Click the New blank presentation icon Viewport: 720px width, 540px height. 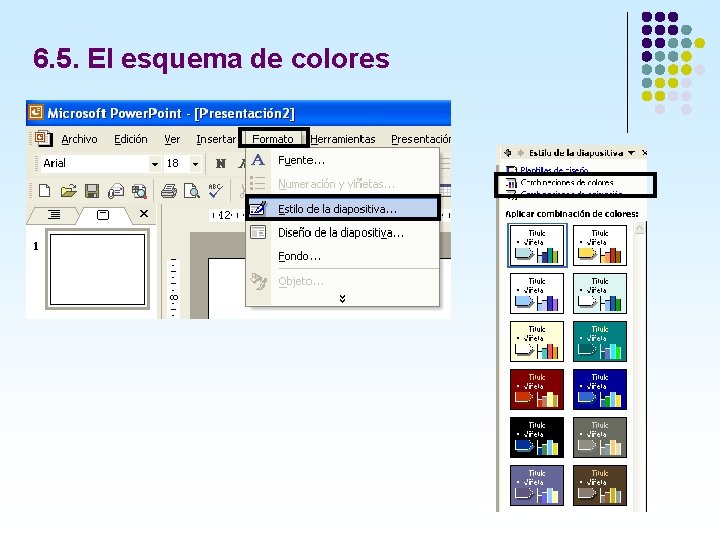[45, 190]
